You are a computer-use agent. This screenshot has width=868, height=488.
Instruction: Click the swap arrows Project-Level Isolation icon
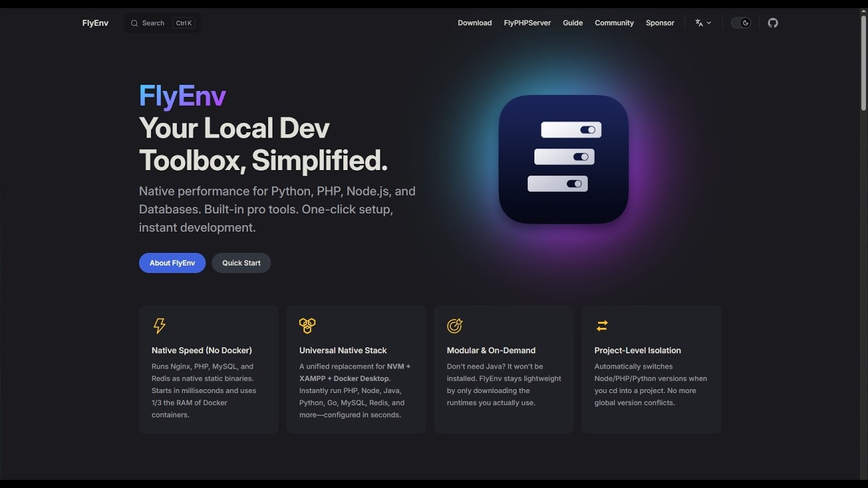(602, 326)
